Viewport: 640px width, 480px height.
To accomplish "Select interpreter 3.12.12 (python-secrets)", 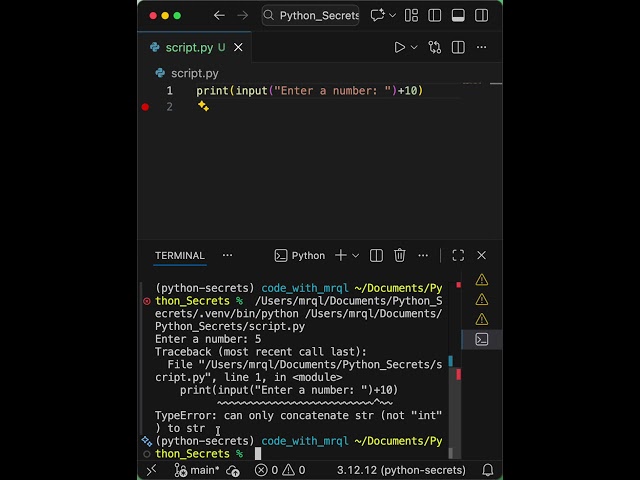I will [x=401, y=470].
